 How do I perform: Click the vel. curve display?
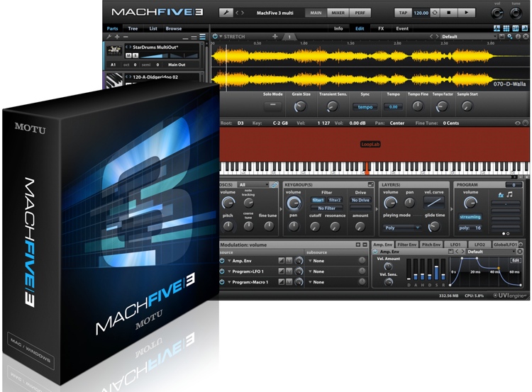tap(434, 203)
